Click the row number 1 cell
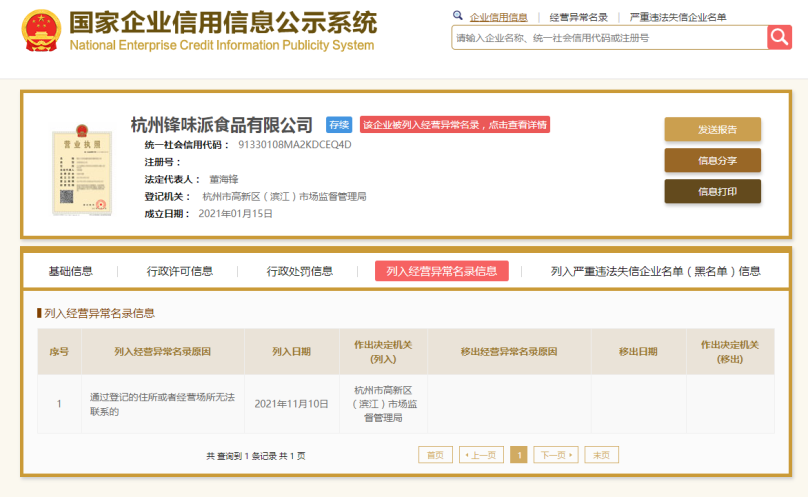This screenshot has height=497, width=808. tap(59, 404)
